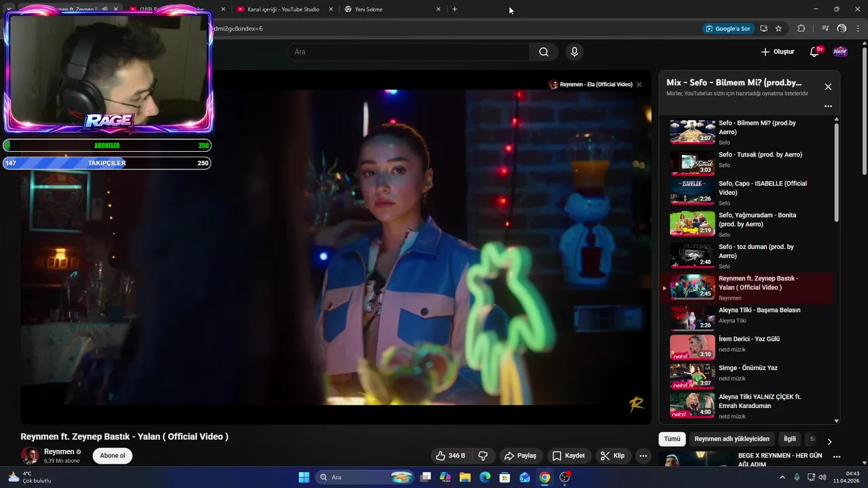Play Sefo - Tutsak from playlist
This screenshot has height=488, width=868.
point(746,163)
